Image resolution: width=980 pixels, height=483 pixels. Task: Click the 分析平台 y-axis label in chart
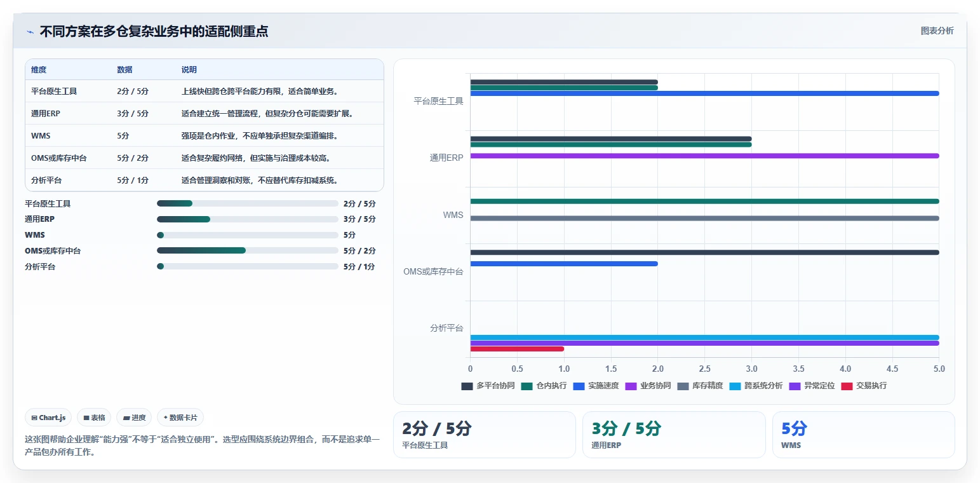pos(446,329)
